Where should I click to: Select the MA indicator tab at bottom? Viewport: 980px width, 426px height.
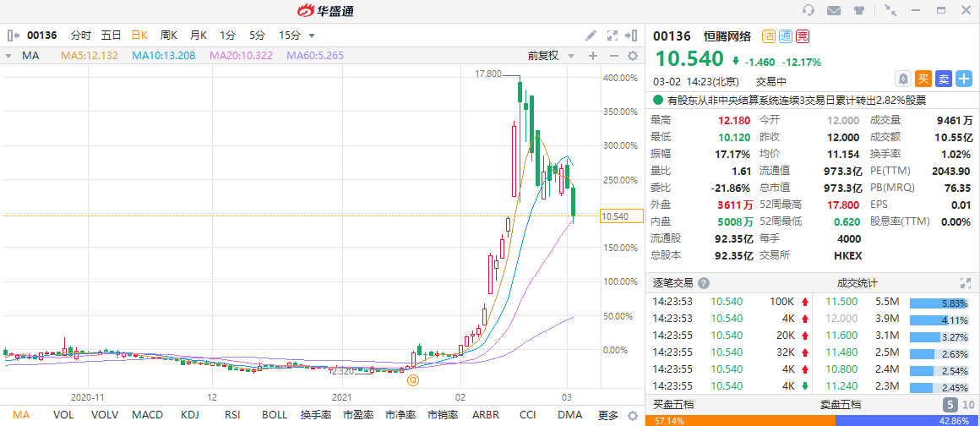click(21, 415)
